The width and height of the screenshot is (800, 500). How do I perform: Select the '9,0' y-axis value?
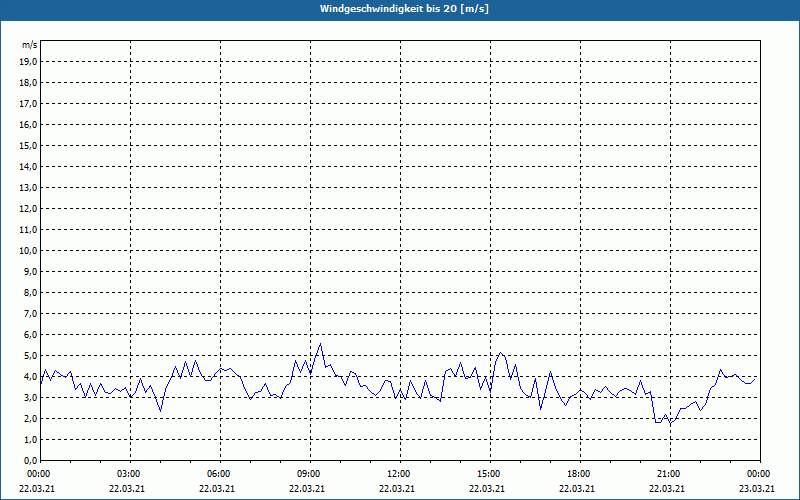point(30,271)
